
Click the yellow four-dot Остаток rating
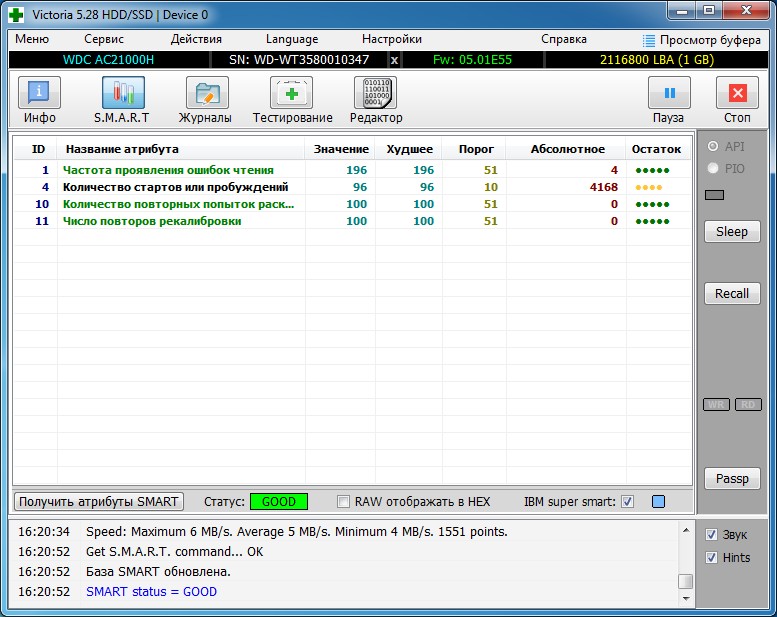click(649, 187)
